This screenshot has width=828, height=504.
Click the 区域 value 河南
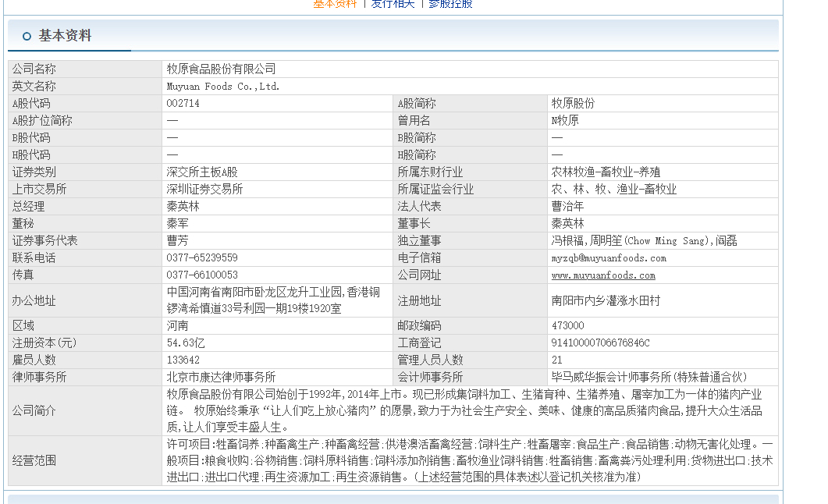(177, 325)
